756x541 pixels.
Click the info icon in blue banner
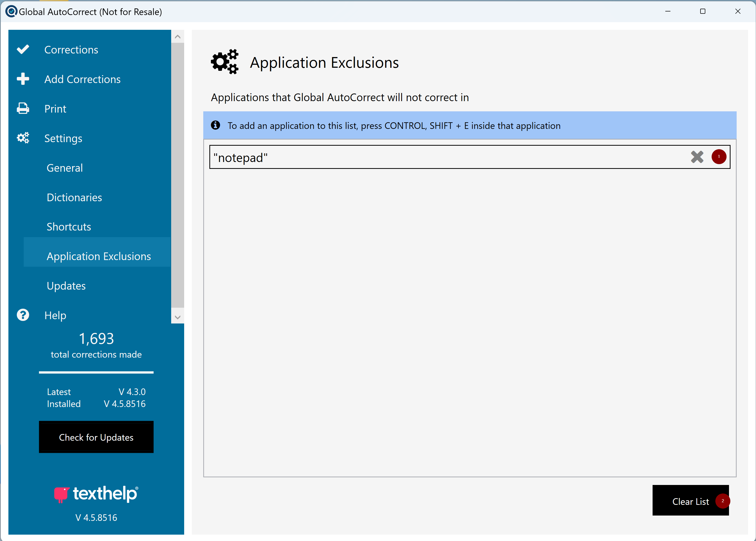[215, 125]
